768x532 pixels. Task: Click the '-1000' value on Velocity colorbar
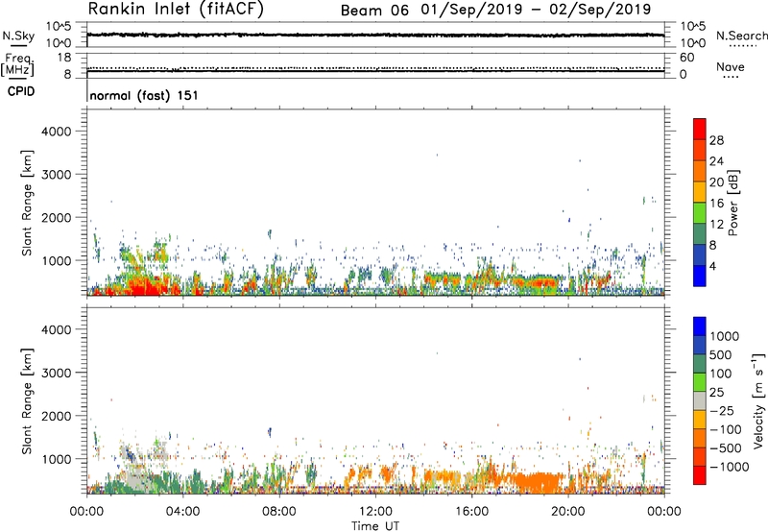[729, 467]
